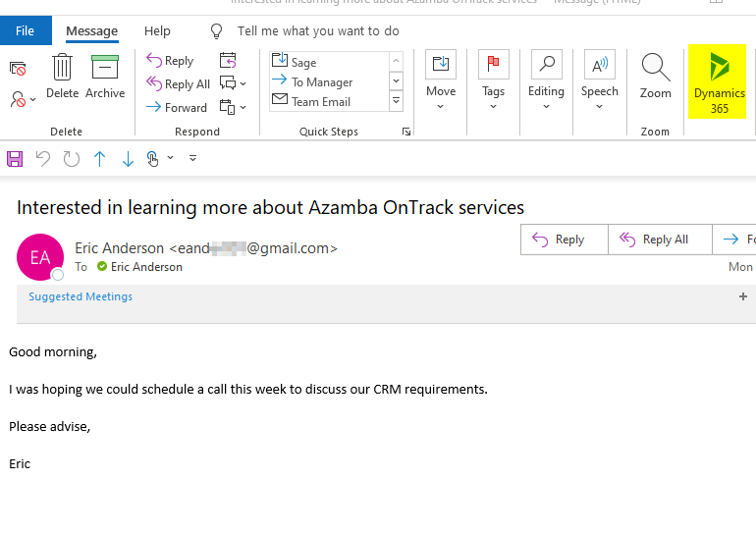Click recipient Eric Anderson in To line
This screenshot has width=756, height=534.
coord(146,267)
